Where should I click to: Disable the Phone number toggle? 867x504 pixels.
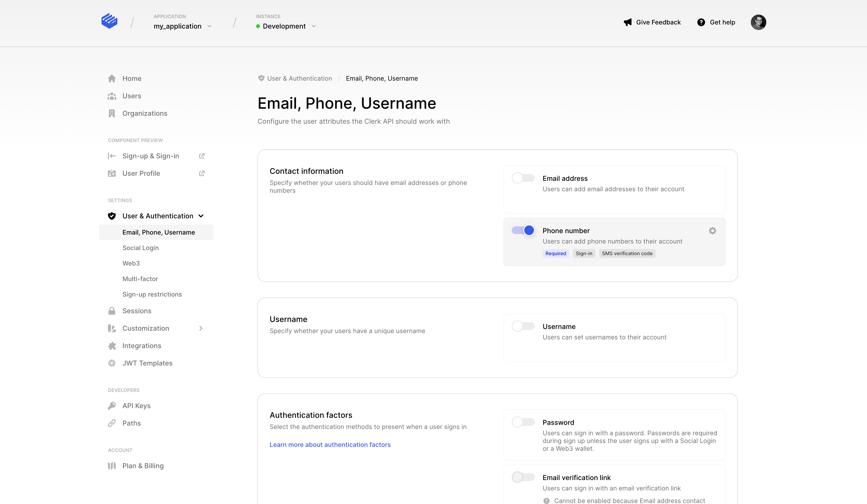click(523, 230)
